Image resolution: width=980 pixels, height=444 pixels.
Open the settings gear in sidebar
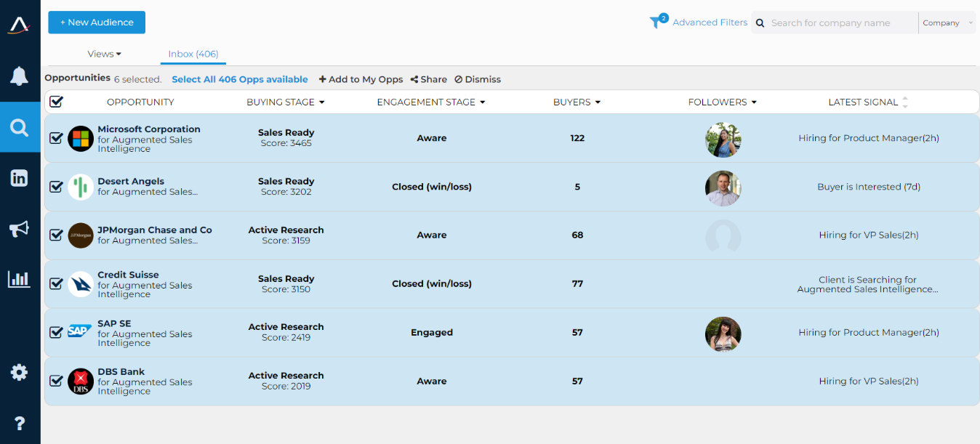point(19,373)
